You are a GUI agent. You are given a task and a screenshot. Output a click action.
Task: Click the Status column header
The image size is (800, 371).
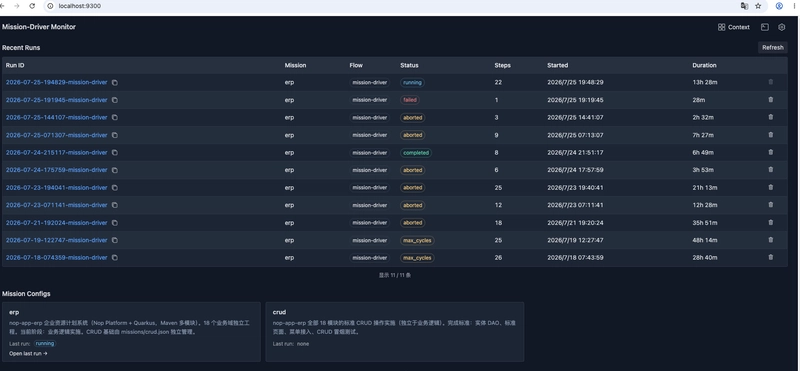point(409,65)
